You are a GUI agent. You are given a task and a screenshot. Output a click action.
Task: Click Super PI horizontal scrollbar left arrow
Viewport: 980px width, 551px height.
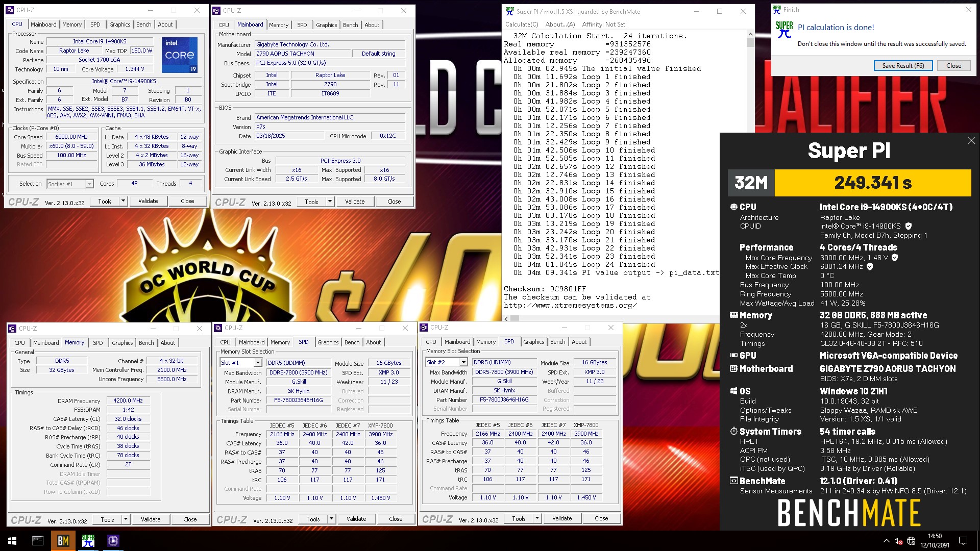[506, 319]
